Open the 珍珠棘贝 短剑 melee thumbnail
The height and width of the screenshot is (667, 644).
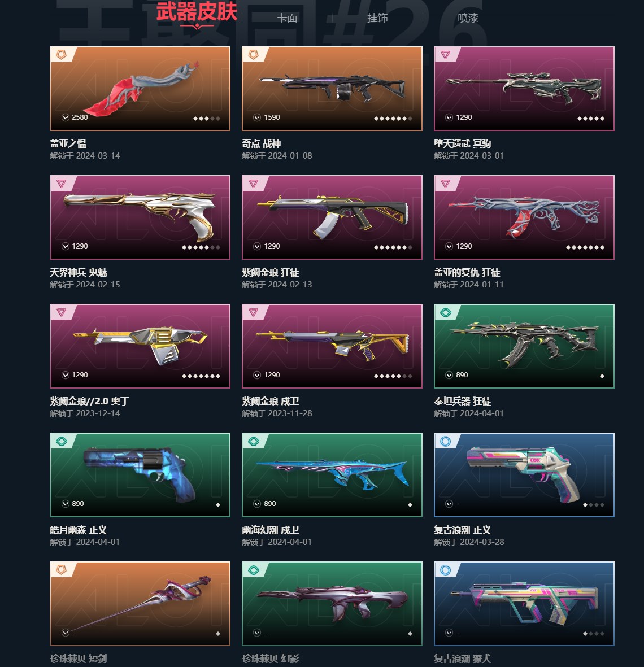(x=140, y=604)
